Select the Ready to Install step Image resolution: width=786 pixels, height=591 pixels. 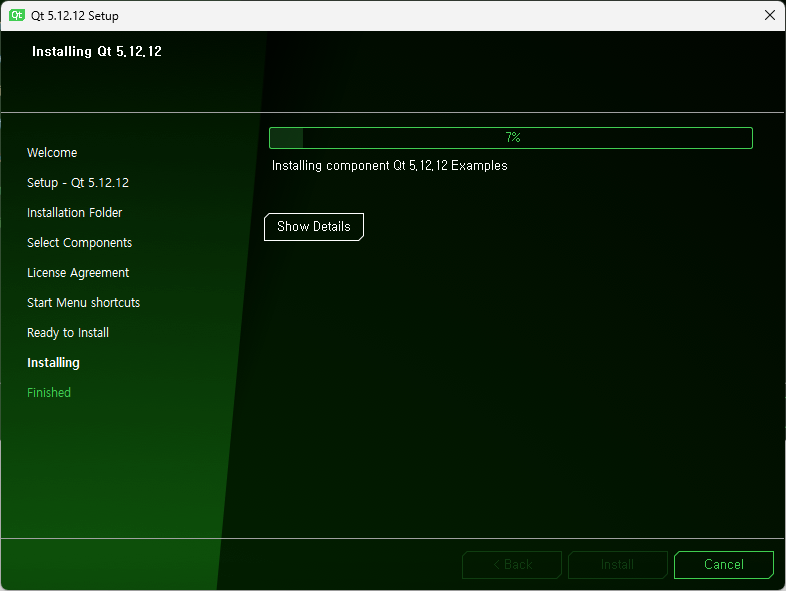point(68,333)
